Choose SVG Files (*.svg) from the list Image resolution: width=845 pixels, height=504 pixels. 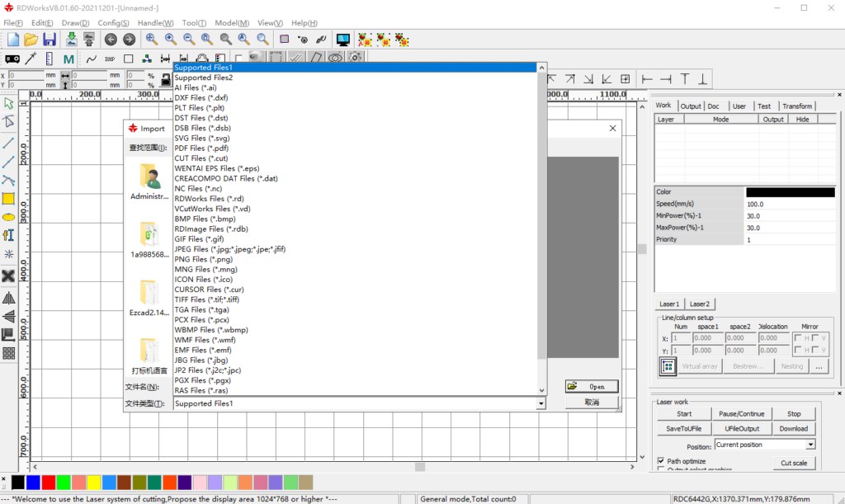[x=355, y=138]
